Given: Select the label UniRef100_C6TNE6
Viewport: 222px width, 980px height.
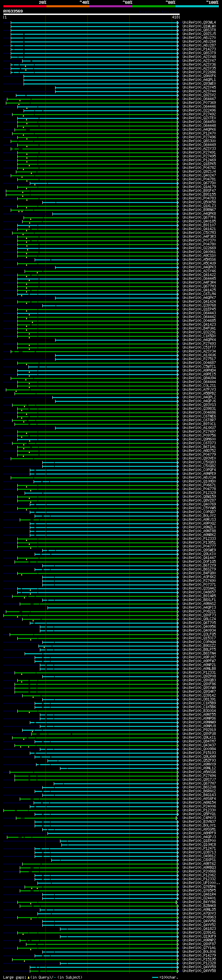Looking at the screenshot, I should 199,416.
